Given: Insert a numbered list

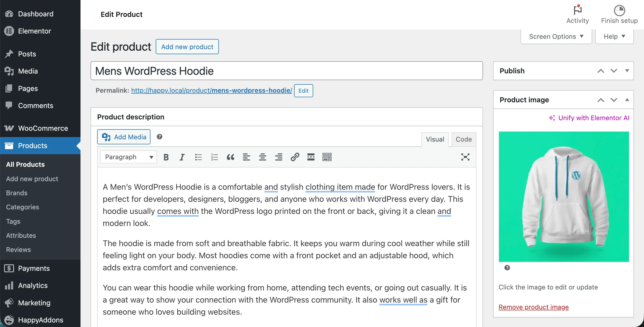Looking at the screenshot, I should click(x=214, y=157).
